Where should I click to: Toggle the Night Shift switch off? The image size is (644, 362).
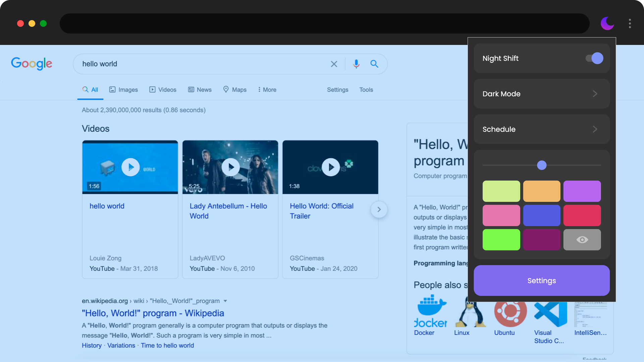click(x=594, y=58)
